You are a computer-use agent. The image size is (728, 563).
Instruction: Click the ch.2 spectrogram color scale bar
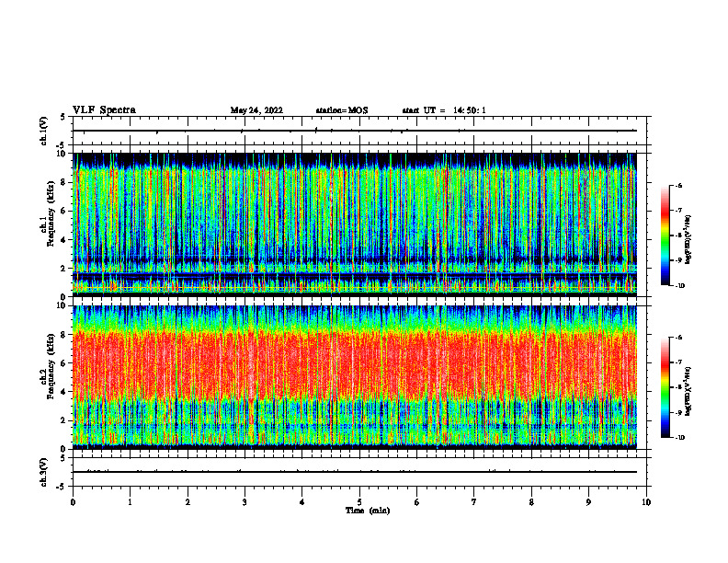[665, 387]
